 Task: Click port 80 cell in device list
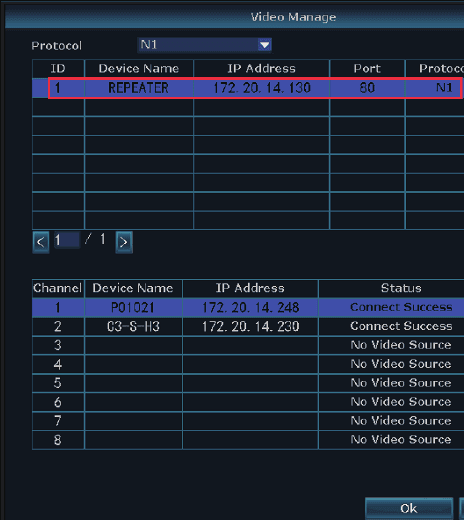pos(367,88)
